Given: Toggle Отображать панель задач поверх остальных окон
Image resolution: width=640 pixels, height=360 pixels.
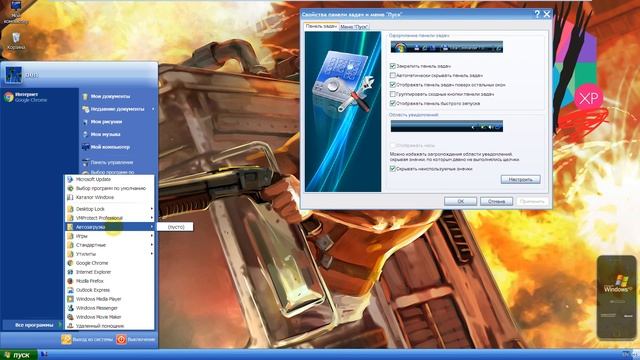Looking at the screenshot, I should (393, 84).
